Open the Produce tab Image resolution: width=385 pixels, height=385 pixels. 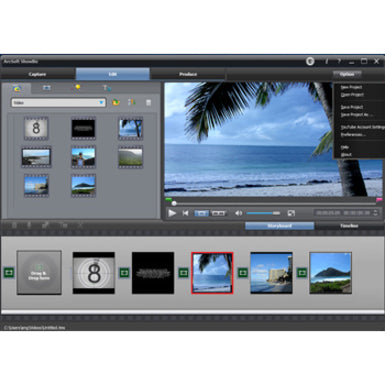pyautogui.click(x=188, y=74)
